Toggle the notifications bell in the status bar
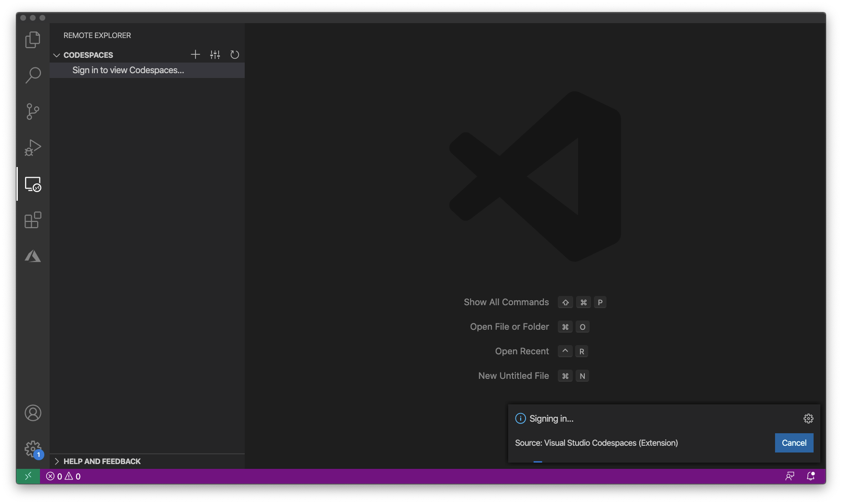Screen dimensions: 842x504 click(811, 476)
